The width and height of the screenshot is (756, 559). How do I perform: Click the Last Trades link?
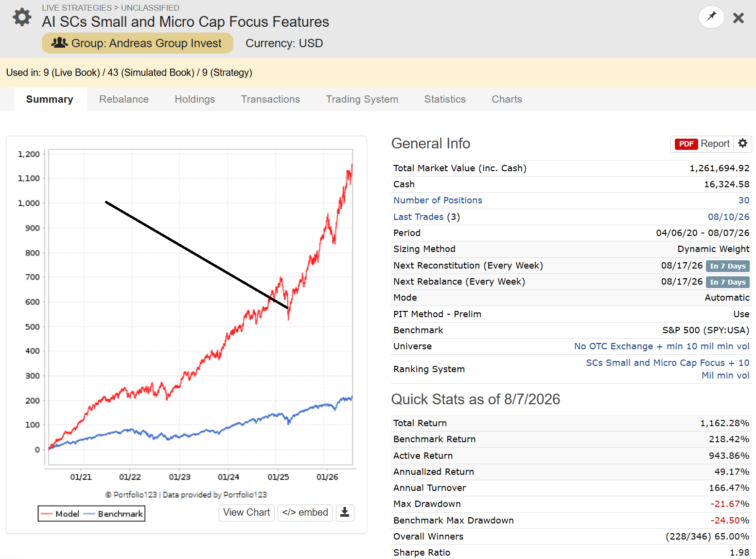tap(418, 217)
